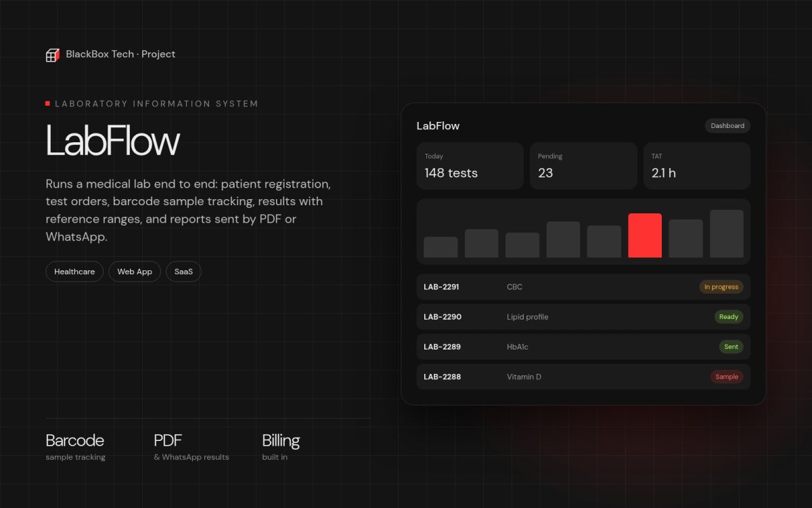Open the LAB-2288 Vitamin D row
The image size is (812, 508).
pos(583,377)
